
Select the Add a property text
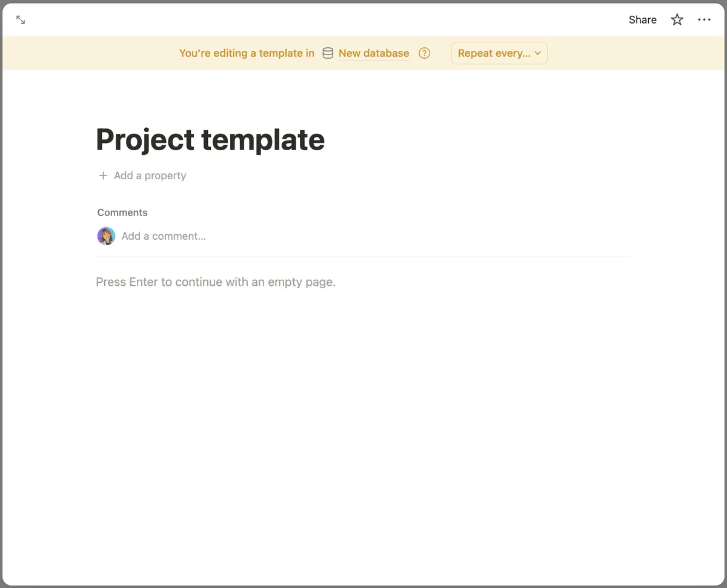click(x=150, y=176)
